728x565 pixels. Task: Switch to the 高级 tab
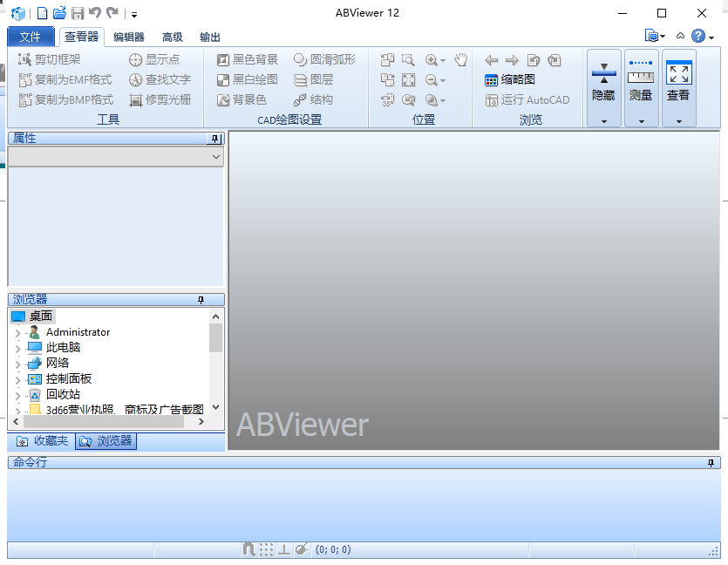coord(173,37)
